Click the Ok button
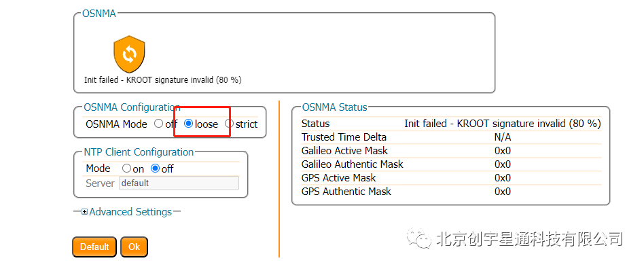644x267 pixels. [134, 247]
